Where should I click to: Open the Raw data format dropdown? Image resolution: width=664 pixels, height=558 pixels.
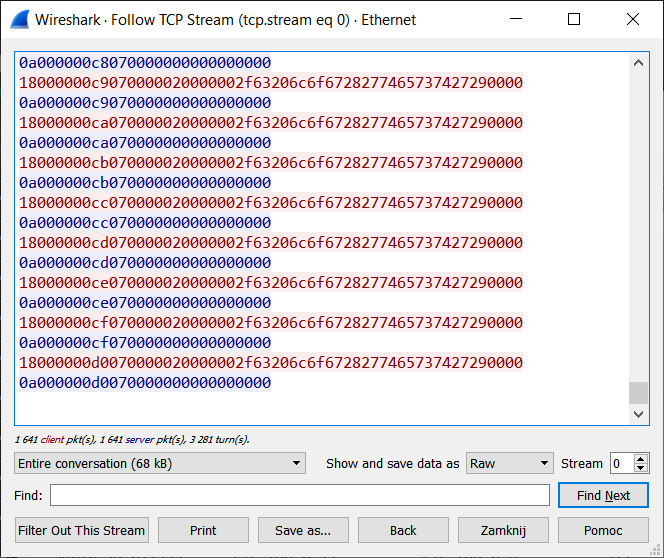coord(509,464)
